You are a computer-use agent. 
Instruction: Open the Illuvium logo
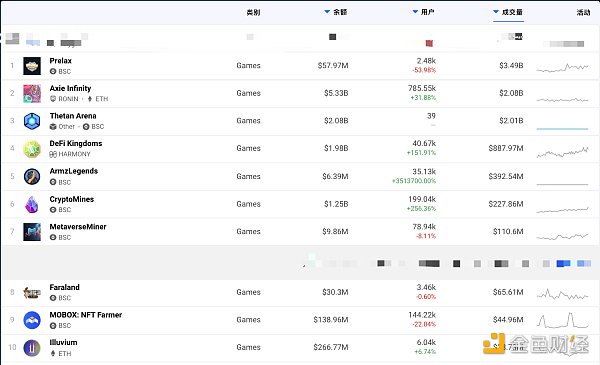point(32,348)
